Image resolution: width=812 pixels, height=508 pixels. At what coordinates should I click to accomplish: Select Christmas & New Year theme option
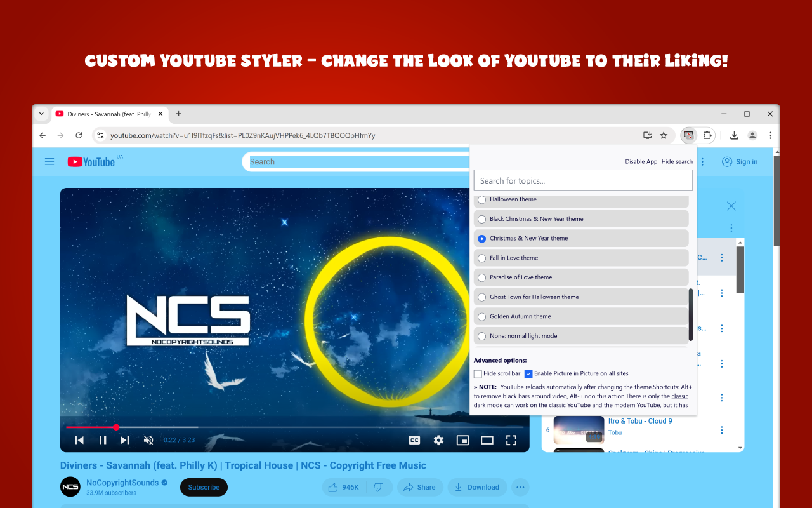(482, 239)
